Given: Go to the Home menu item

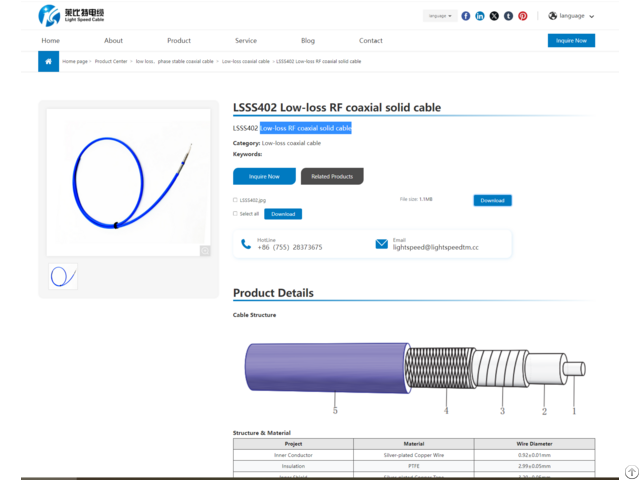Looking at the screenshot, I should (50, 40).
